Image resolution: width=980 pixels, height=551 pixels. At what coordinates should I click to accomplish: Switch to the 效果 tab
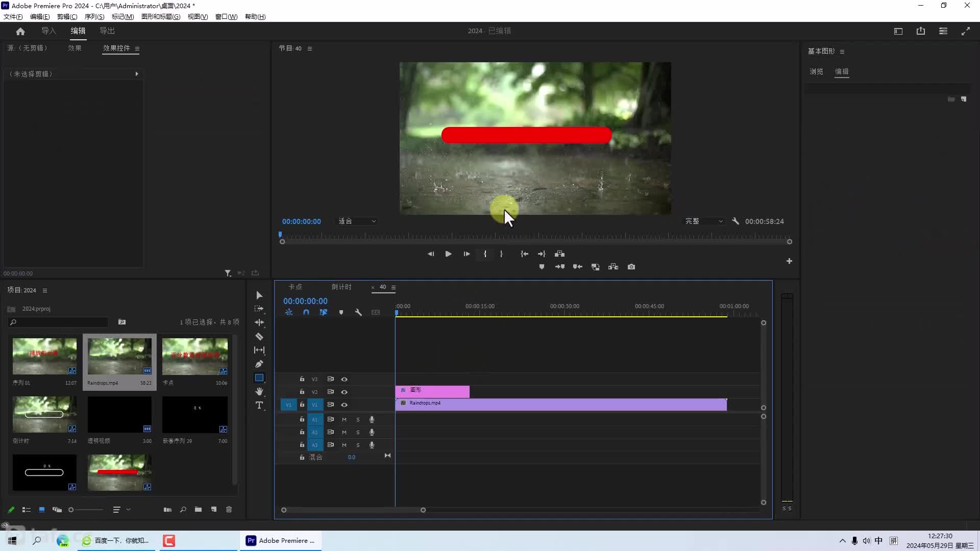75,48
